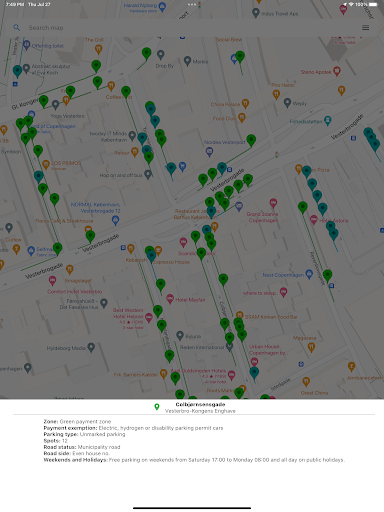Open the Nest Copenhagen location marker
The height and width of the screenshot is (512, 384).
coord(309,274)
